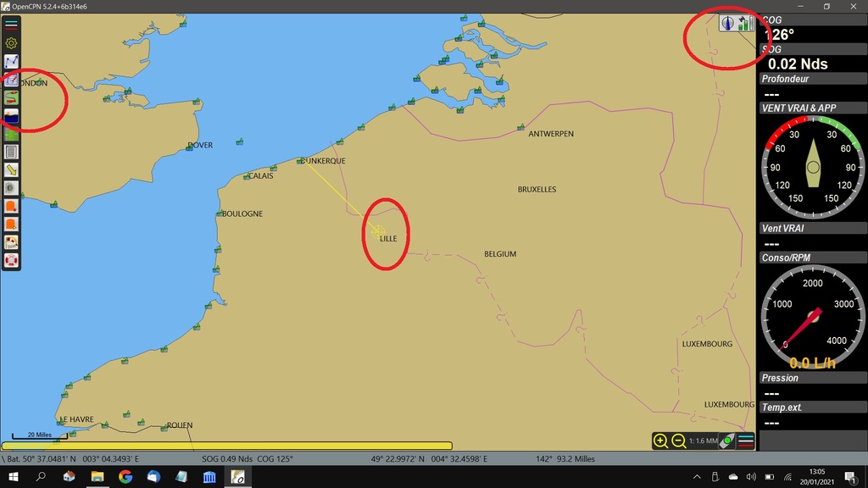Click the 20 Milles scale bar
This screenshot has height=488, width=868.
click(40, 436)
